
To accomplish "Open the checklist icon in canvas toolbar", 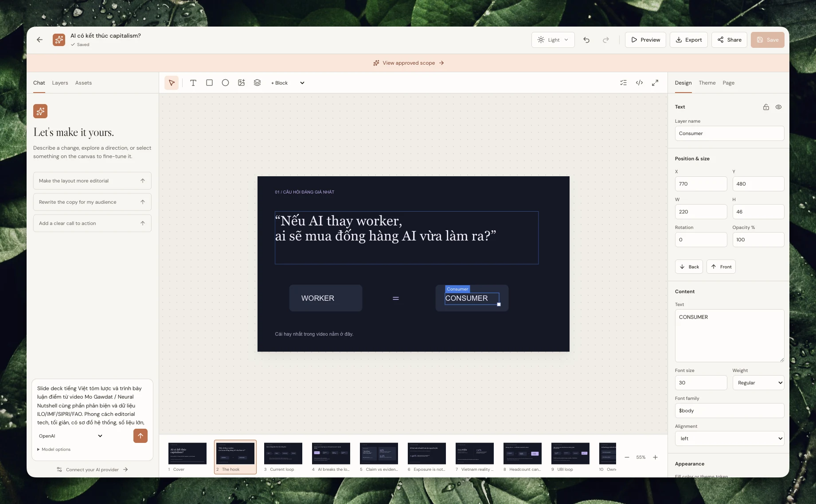I will pyautogui.click(x=623, y=83).
